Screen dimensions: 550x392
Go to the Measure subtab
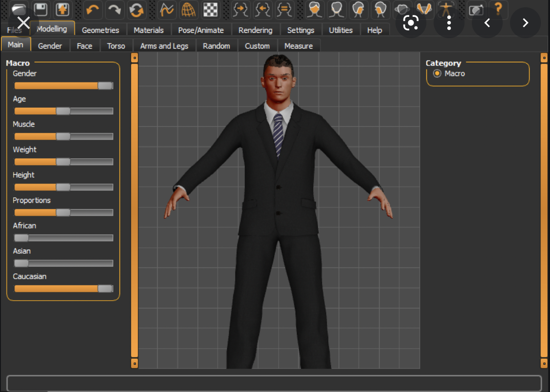(298, 46)
